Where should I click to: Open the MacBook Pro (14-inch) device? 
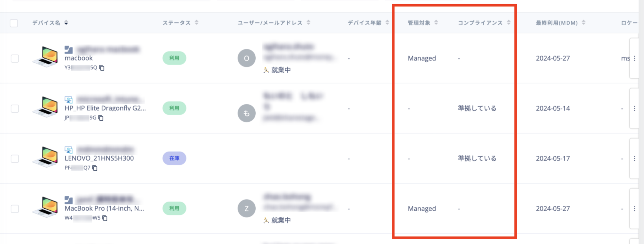104,208
